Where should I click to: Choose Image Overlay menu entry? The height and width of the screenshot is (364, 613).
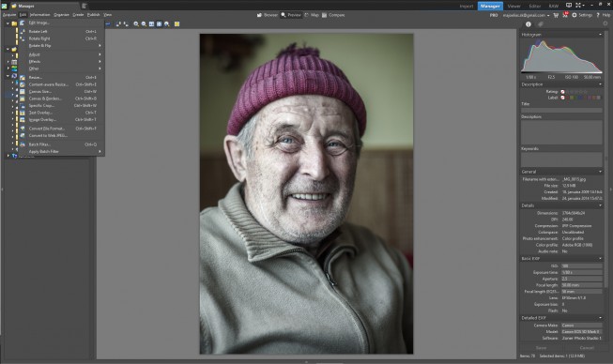click(62, 119)
